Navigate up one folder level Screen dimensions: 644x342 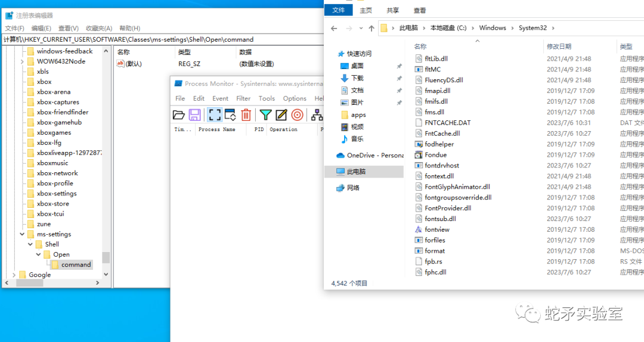pyautogui.click(x=371, y=29)
